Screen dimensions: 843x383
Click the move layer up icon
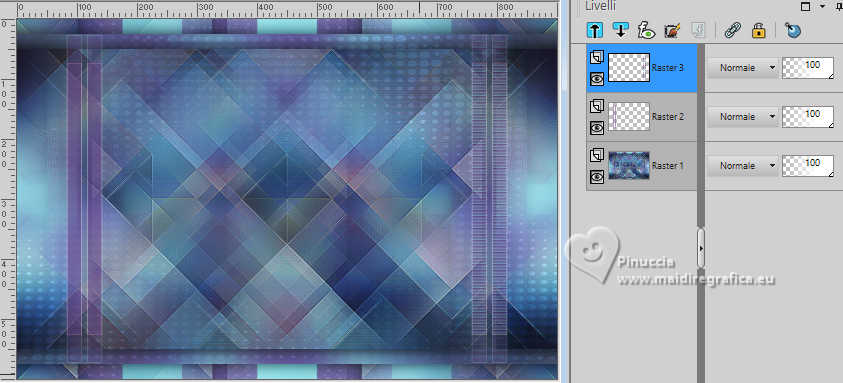[595, 31]
